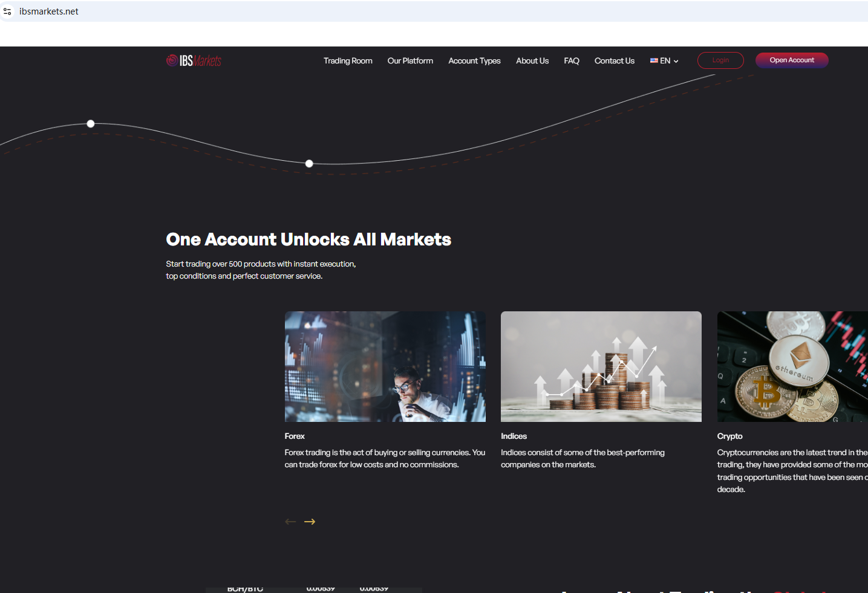The image size is (868, 593).
Task: Click the Forex card title
Action: 295,436
